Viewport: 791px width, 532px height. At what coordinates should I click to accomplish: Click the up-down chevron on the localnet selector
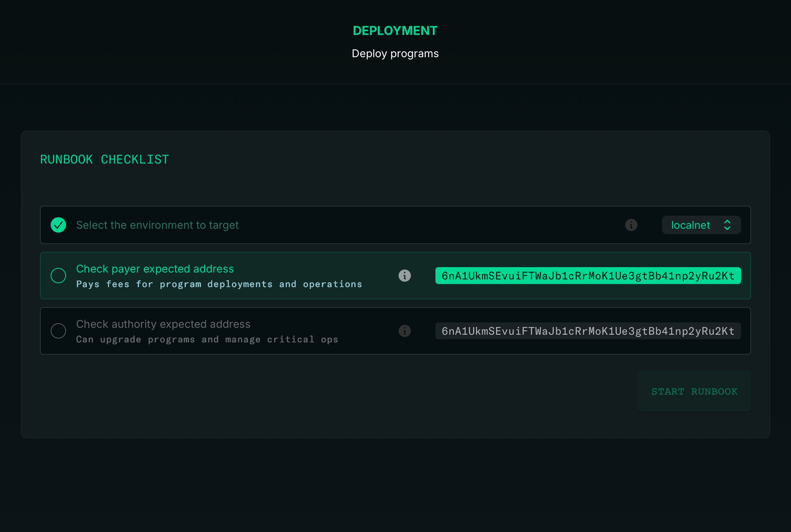pos(728,225)
